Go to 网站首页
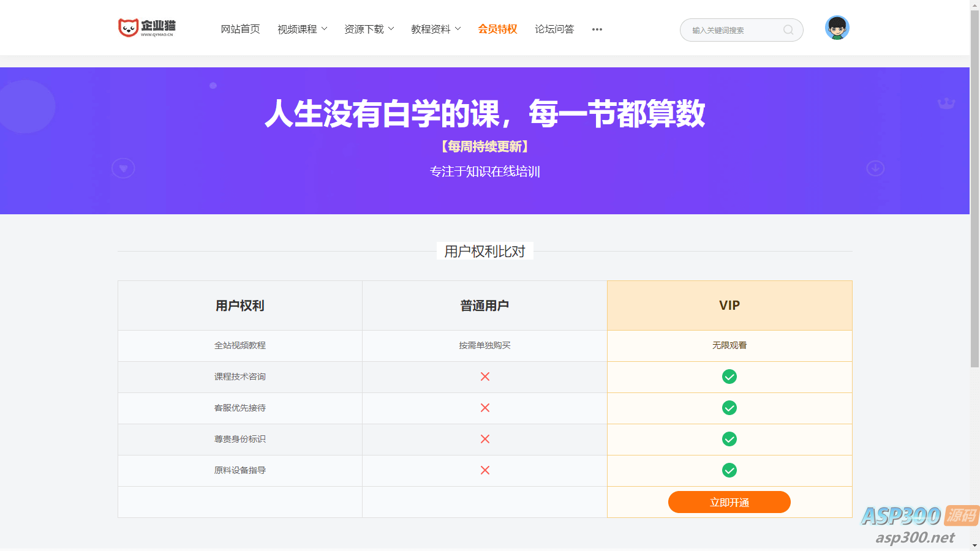This screenshot has width=980, height=551. pyautogui.click(x=240, y=29)
